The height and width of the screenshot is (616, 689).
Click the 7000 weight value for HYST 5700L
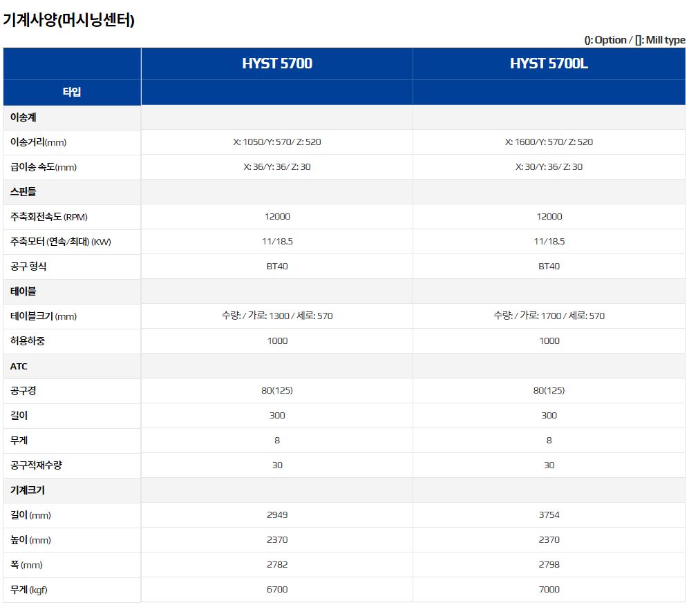point(549,590)
